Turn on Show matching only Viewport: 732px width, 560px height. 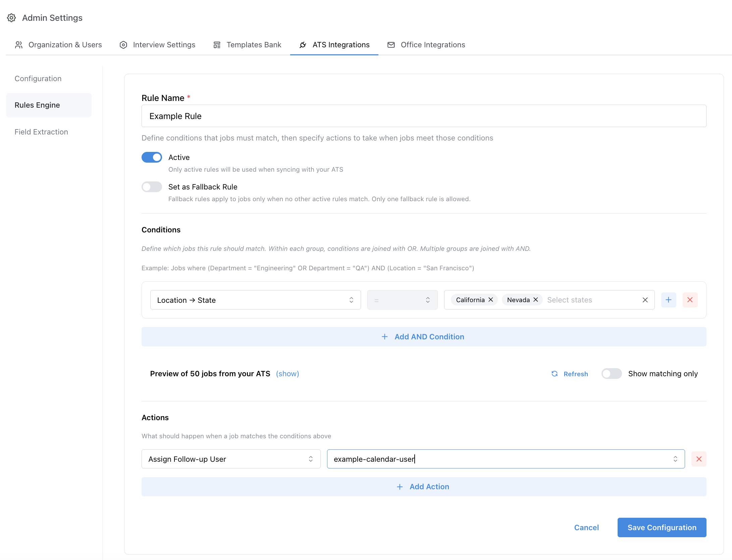click(611, 374)
